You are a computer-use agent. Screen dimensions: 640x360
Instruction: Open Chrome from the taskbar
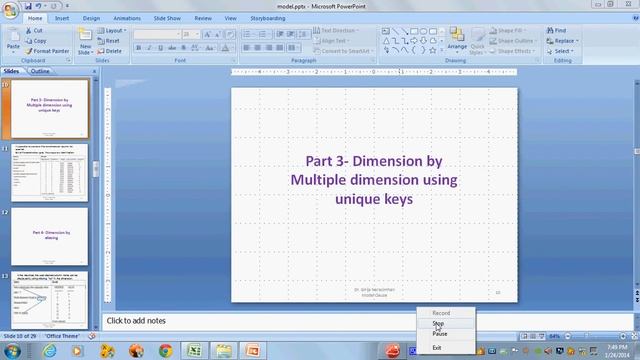[165, 351]
